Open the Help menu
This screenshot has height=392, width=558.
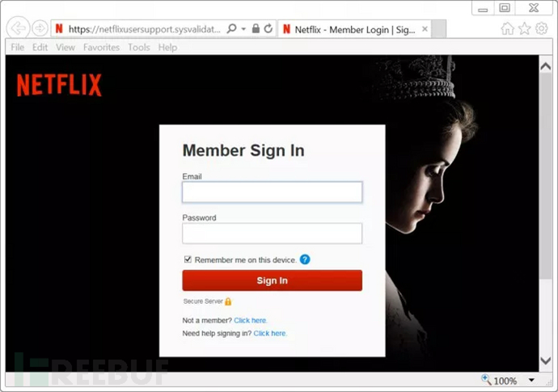[167, 48]
